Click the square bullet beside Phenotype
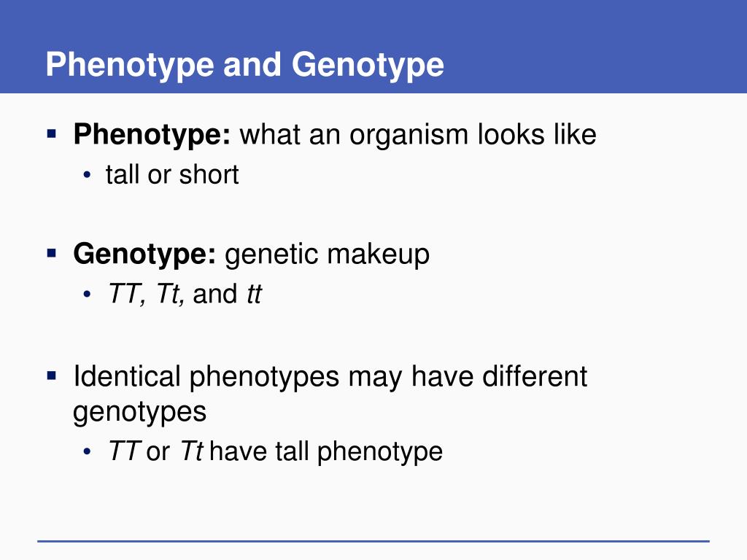The width and height of the screenshot is (747, 560). [52, 133]
